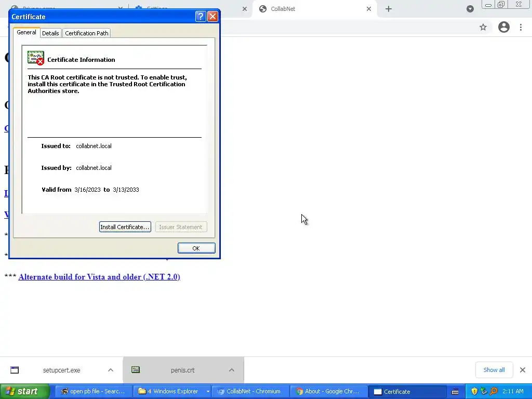
Task: Select the General tab
Action: click(26, 32)
